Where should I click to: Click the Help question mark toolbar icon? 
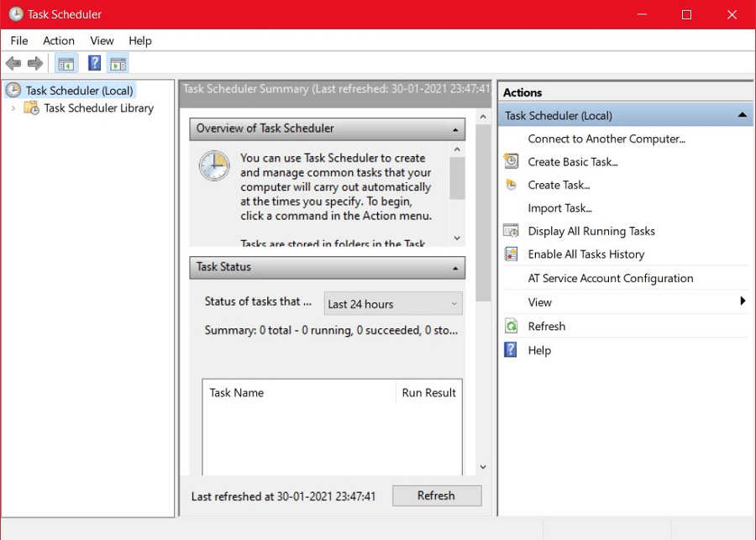(94, 63)
